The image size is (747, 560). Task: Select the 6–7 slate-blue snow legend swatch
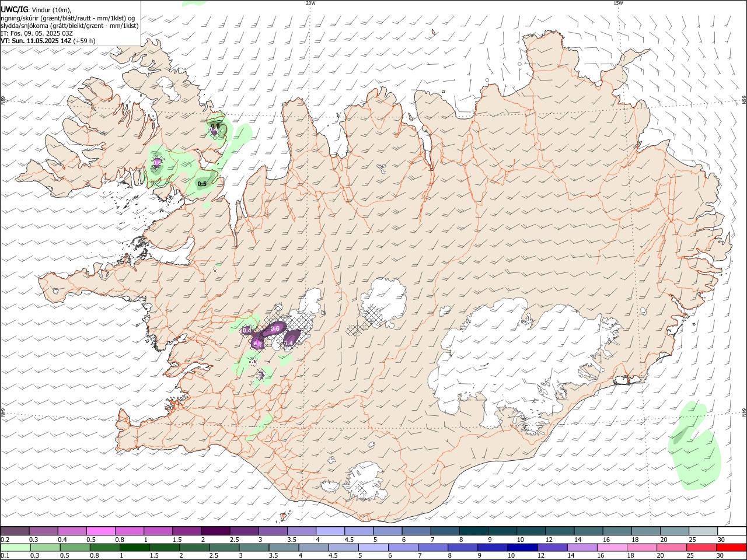pos(417,531)
